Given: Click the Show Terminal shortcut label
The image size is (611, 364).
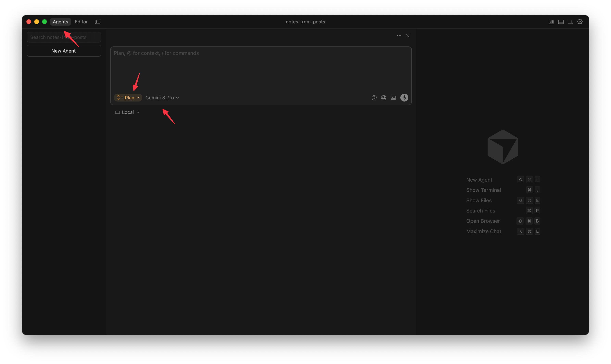Looking at the screenshot, I should click(x=483, y=190).
